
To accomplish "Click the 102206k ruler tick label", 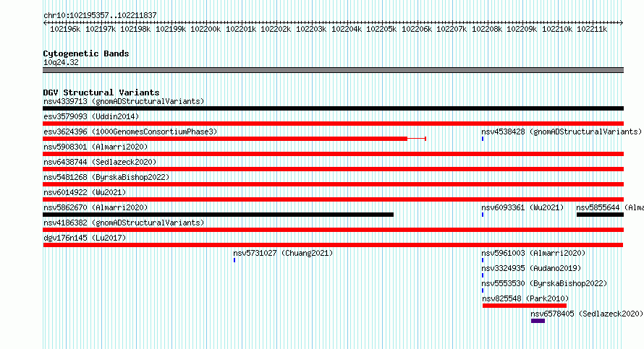I will (417, 29).
